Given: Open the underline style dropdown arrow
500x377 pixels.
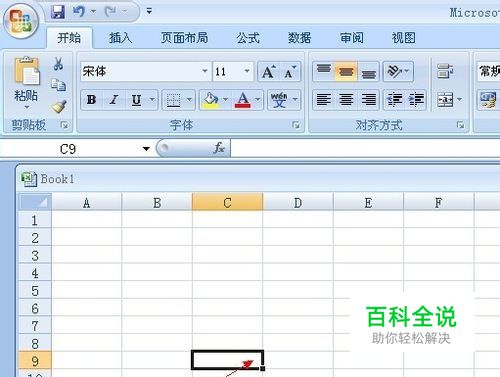Looking at the screenshot, I should [152, 99].
